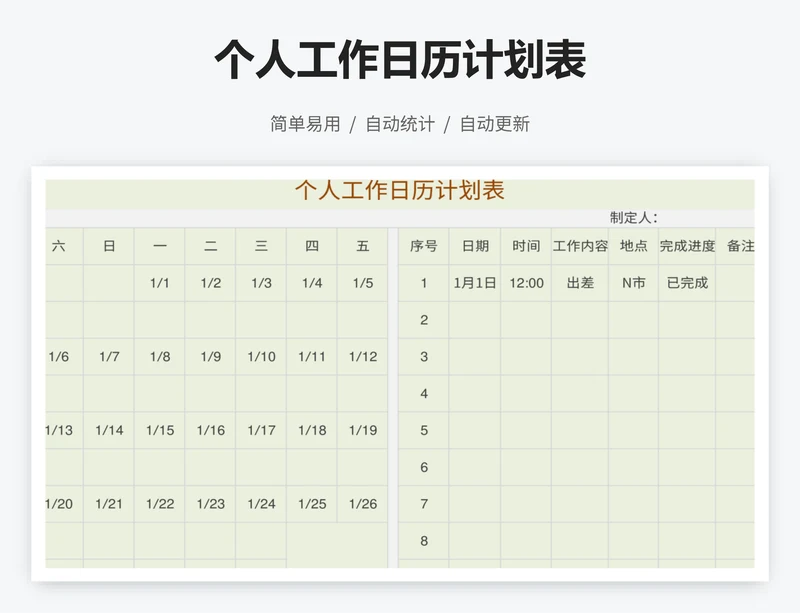This screenshot has width=800, height=613.
Task: Select the 工作内容 column header
Action: (580, 246)
